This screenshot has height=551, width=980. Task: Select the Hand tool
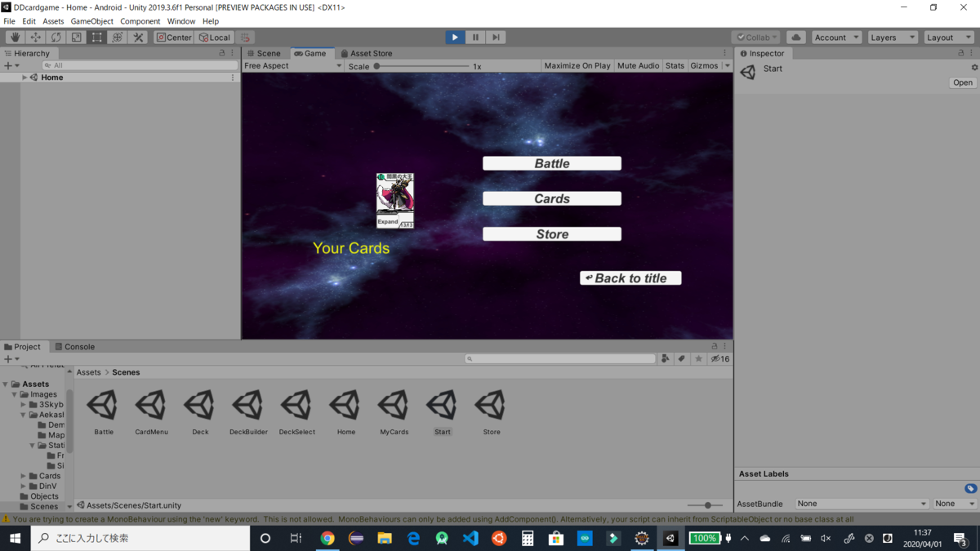15,38
